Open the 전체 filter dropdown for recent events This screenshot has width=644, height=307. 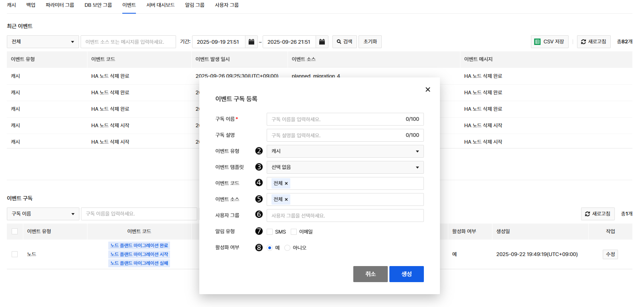(43, 42)
